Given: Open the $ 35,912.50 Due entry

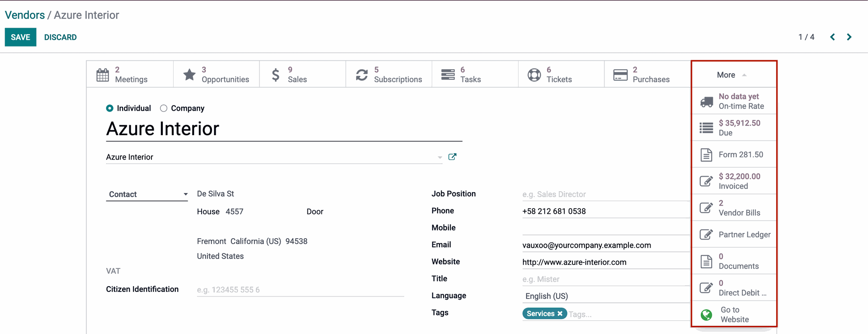Looking at the screenshot, I should [x=734, y=128].
